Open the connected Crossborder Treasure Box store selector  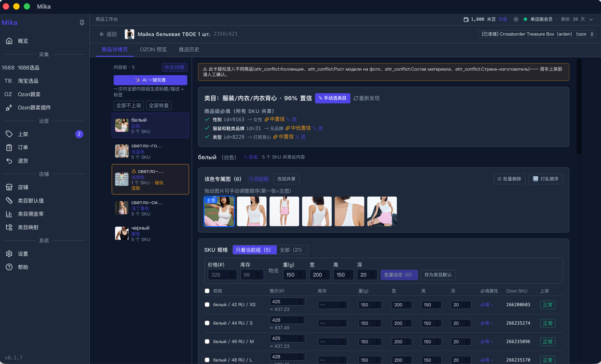click(x=537, y=34)
